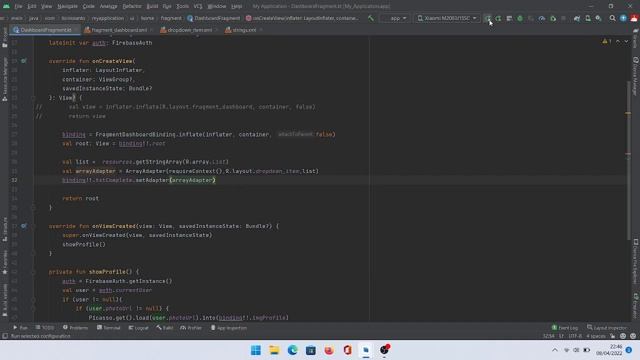
Task: Click the Windows Start button on taskbar
Action: click(x=256, y=350)
